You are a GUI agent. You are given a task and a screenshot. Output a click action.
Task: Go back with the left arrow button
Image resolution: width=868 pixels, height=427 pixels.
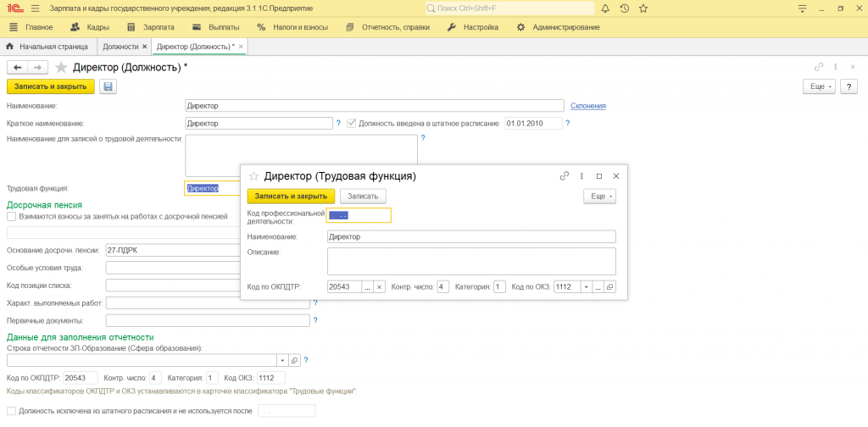point(17,68)
